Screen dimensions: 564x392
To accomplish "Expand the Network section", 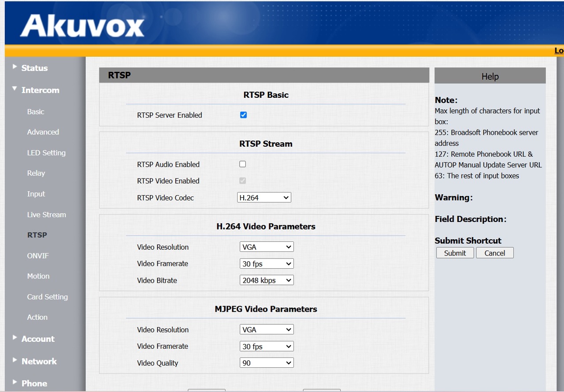I will click(39, 361).
